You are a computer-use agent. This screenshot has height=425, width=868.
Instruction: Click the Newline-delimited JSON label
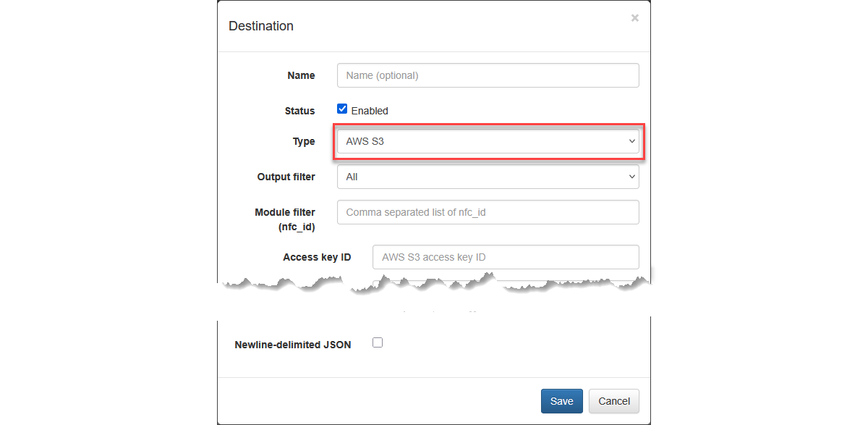pyautogui.click(x=293, y=345)
